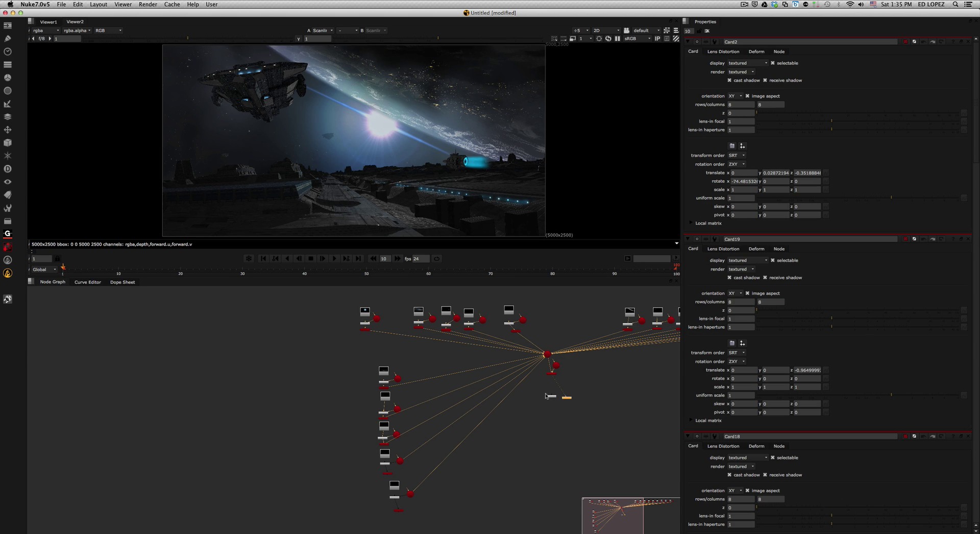980x534 pixels.
Task: Open Node tab in Card18 properties
Action: point(779,446)
